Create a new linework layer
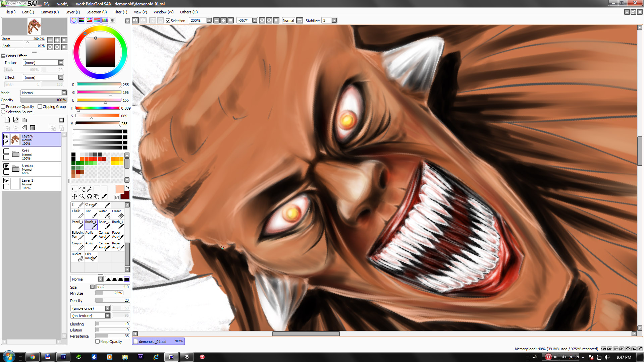644x362 pixels. pyautogui.click(x=16, y=120)
